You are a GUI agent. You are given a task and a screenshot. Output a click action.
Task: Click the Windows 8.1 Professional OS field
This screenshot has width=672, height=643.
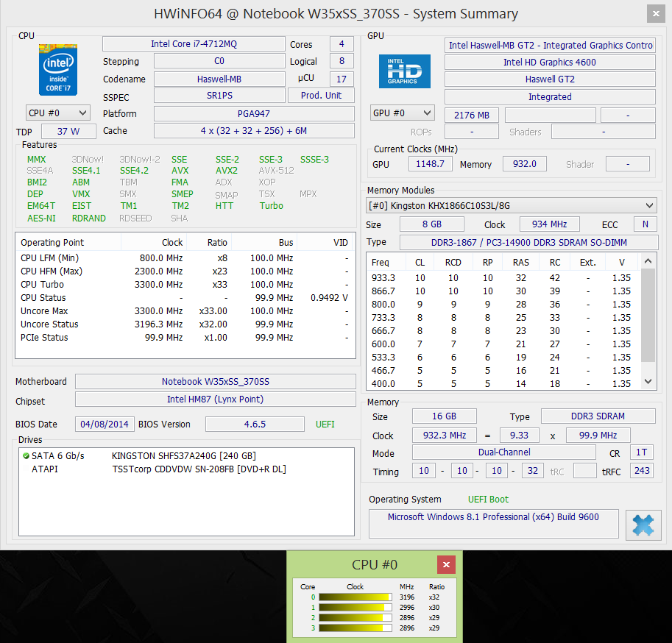coord(494,523)
